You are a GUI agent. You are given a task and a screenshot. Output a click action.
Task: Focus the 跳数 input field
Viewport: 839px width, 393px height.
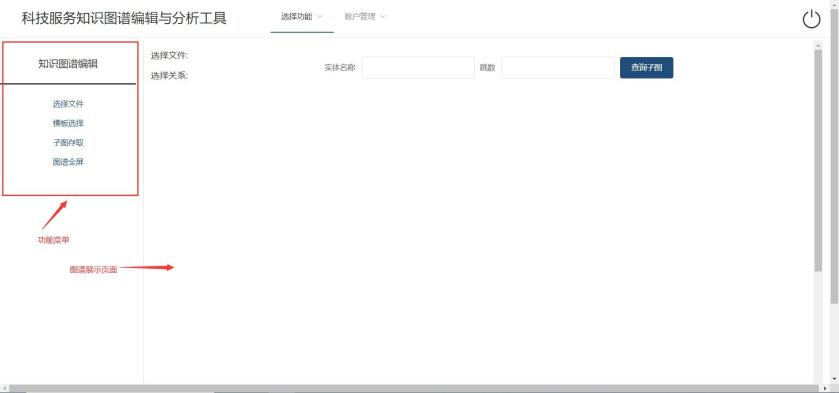coord(558,67)
